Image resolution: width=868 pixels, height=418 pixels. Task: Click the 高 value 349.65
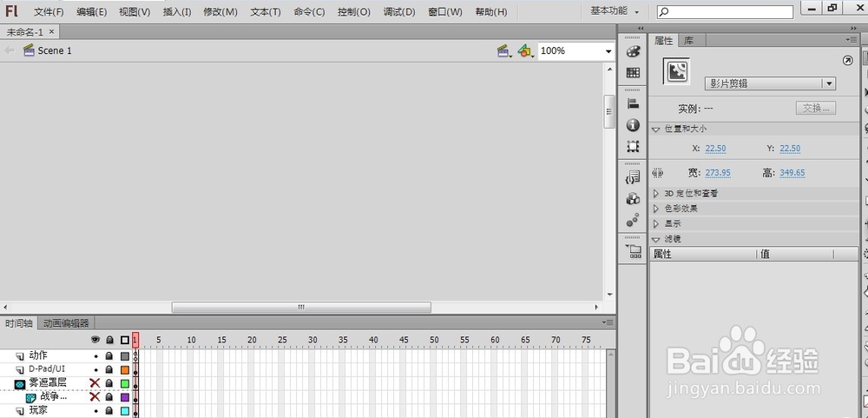(x=792, y=173)
